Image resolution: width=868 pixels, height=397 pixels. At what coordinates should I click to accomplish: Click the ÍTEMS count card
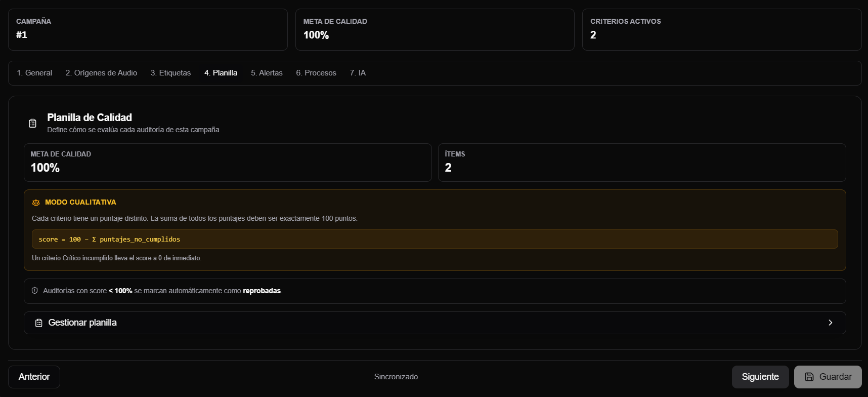pos(642,163)
